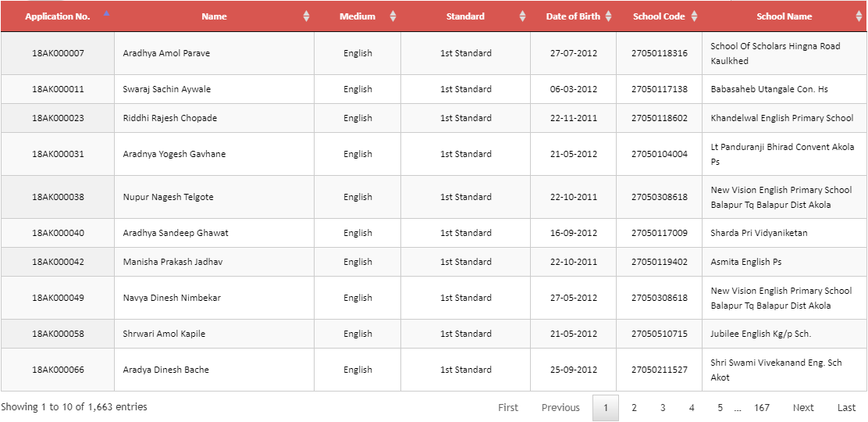
Task: Jump to page 167
Action: click(x=762, y=408)
